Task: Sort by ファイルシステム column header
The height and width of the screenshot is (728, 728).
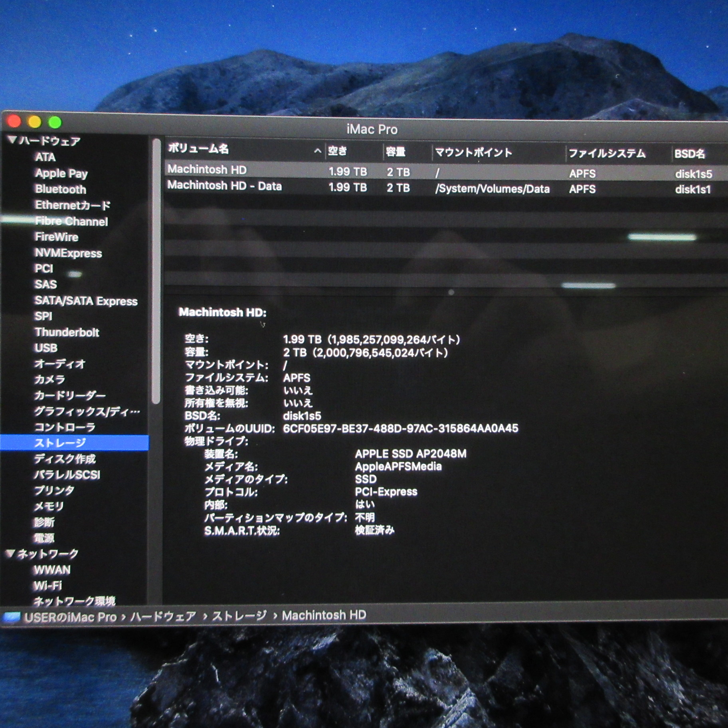Action: (x=607, y=153)
